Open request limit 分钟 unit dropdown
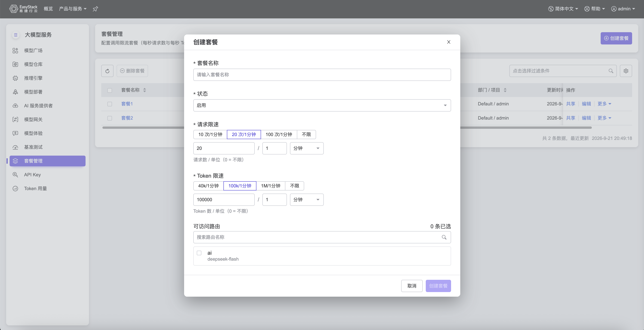 click(306, 148)
